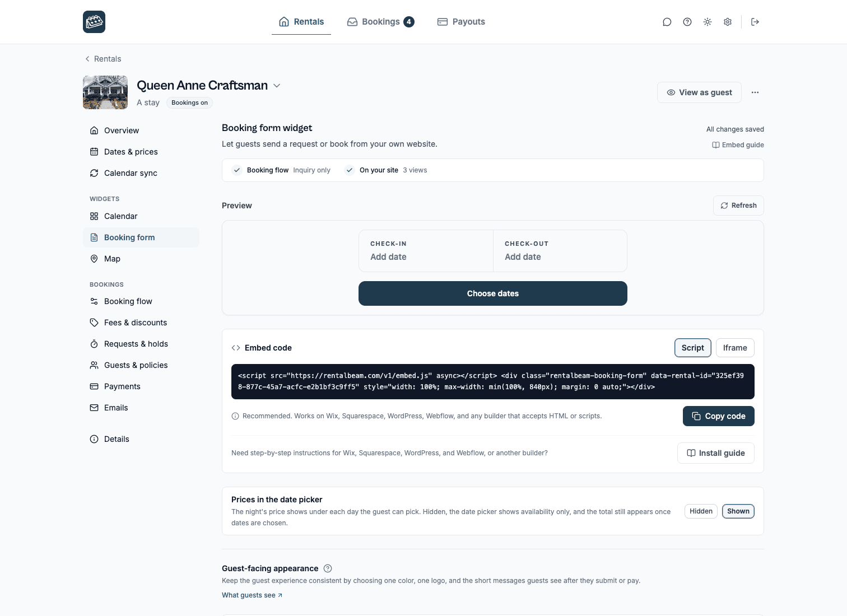This screenshot has width=847, height=616.
Task: Click the log out icon
Action: tap(755, 22)
